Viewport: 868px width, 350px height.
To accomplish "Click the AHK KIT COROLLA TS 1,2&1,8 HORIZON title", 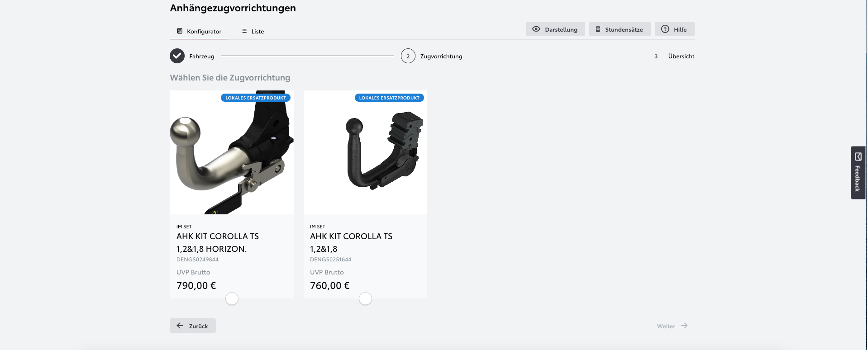I will 218,242.
